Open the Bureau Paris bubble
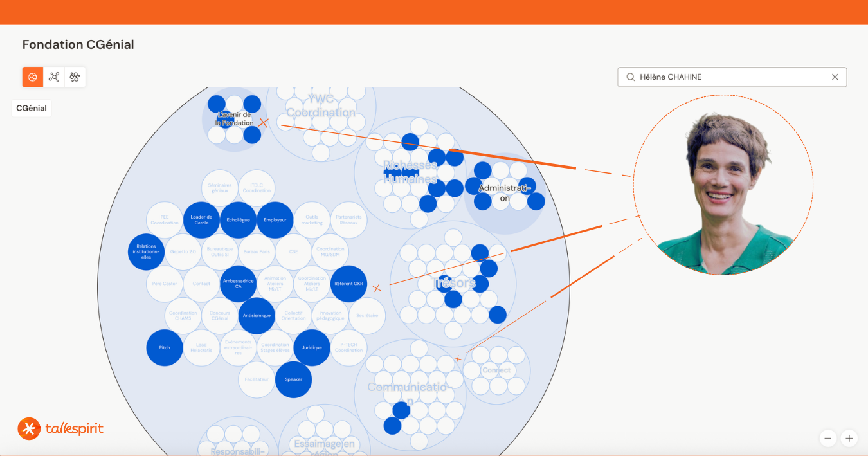The image size is (868, 456). pos(257,251)
